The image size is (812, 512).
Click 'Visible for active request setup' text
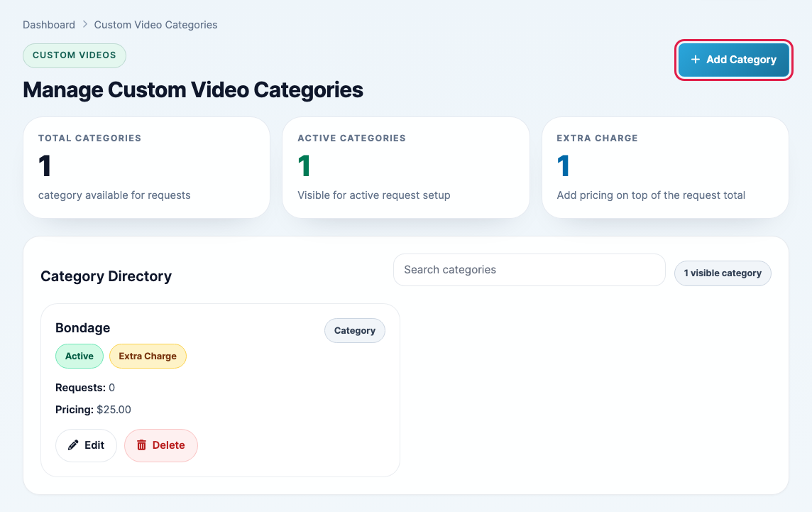pos(374,195)
